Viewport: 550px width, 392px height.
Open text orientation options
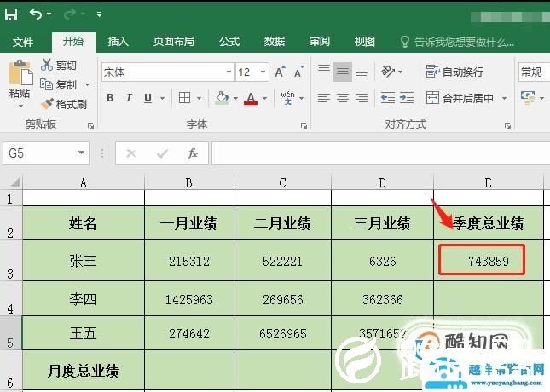391,72
